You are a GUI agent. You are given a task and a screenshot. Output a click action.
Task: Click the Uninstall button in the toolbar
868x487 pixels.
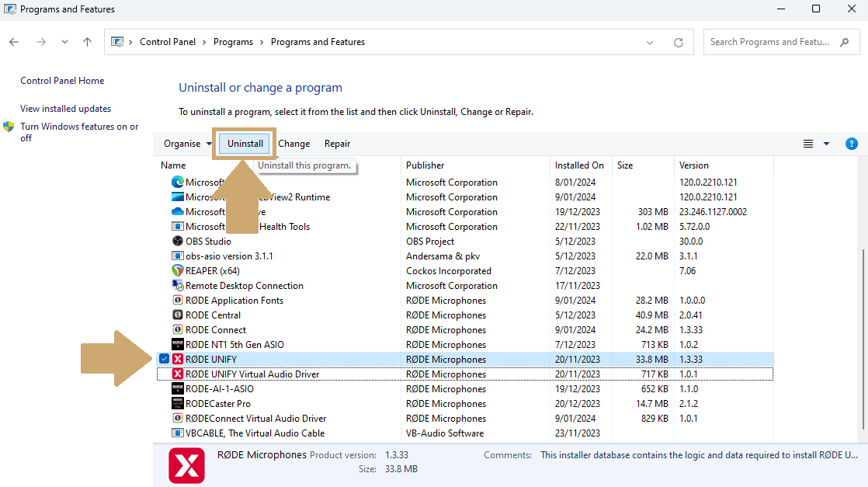[245, 144]
